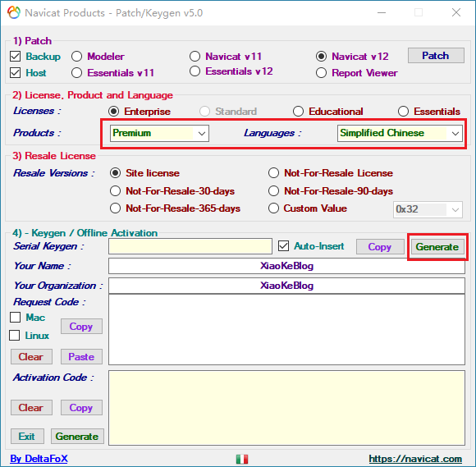Screen dimensions: 476x467
Task: Enable the Backup checkbox
Action: (x=15, y=57)
